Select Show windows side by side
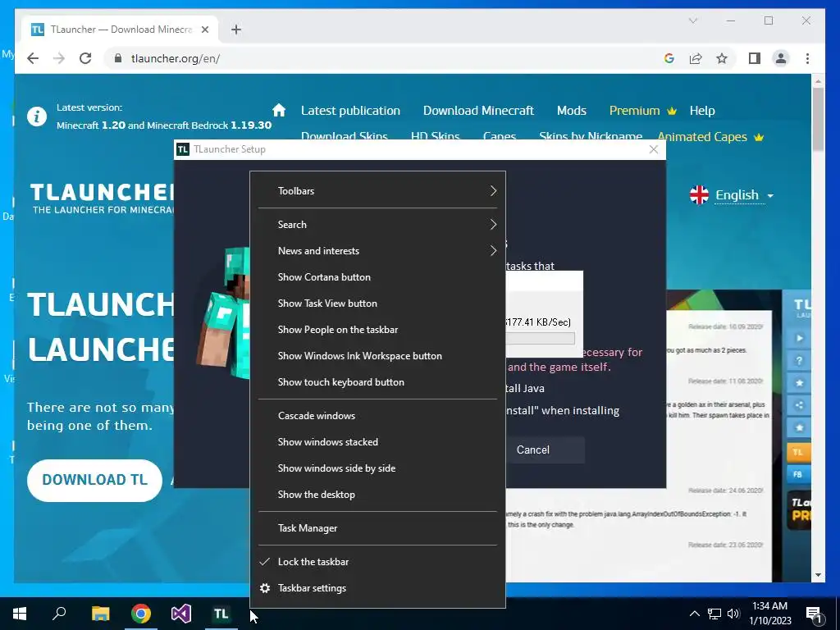 point(377,468)
